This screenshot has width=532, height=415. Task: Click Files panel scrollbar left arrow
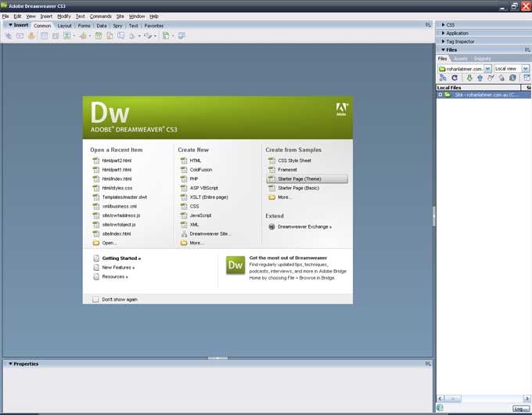point(440,399)
